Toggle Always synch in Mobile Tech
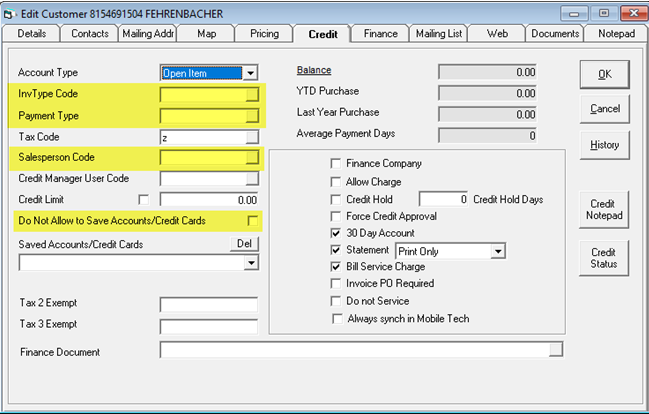 click(x=337, y=319)
